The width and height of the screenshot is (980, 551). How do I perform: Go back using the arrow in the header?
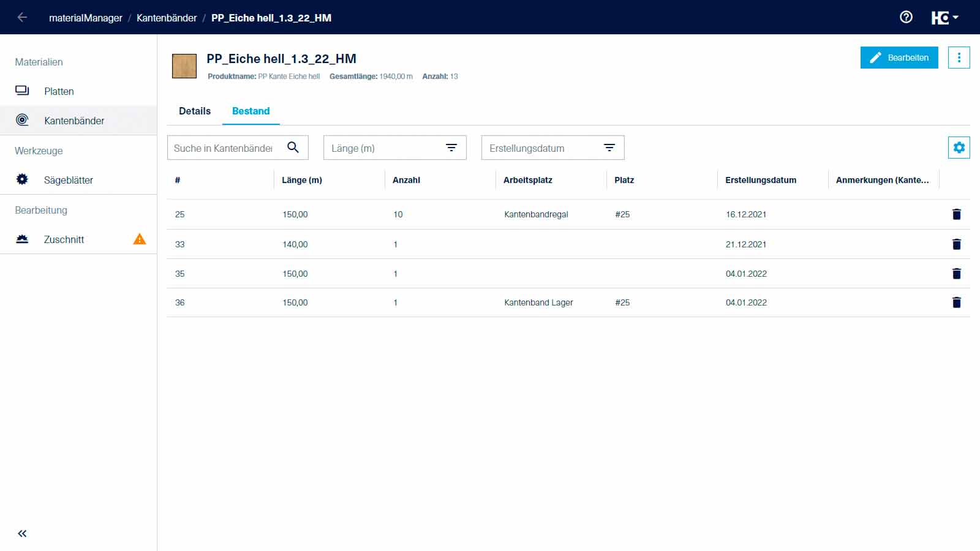23,17
